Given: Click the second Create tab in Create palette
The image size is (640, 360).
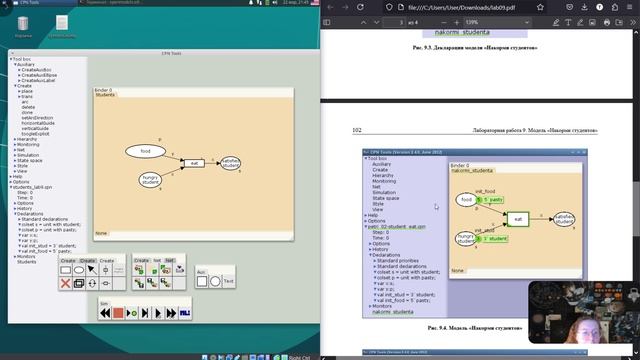Looking at the screenshot, I should pos(87,260).
